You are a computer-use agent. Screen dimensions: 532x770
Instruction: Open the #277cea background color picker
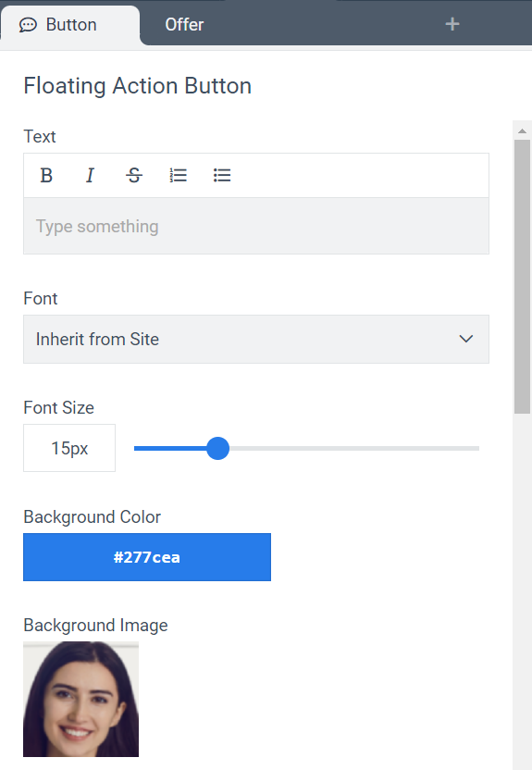(x=147, y=557)
